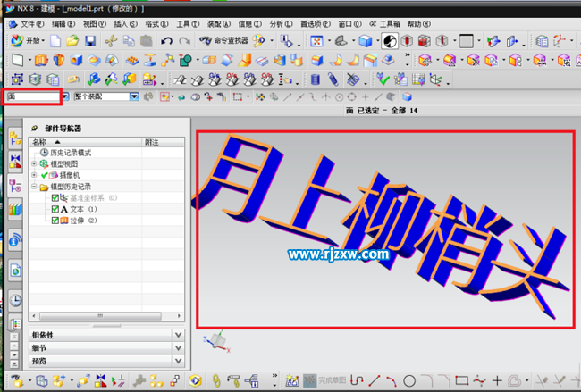The height and width of the screenshot is (392, 581).
Task: Select the Rectangle sketch tool
Action: point(462,380)
